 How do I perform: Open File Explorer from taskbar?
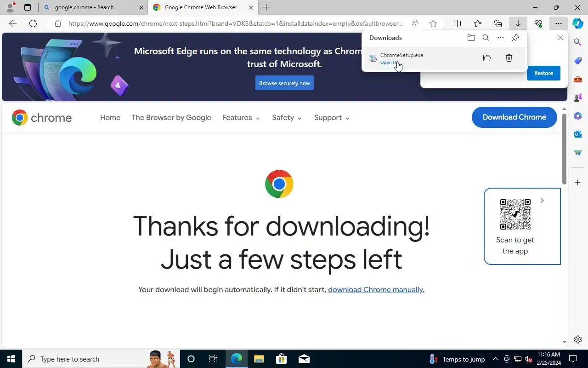[x=259, y=359]
